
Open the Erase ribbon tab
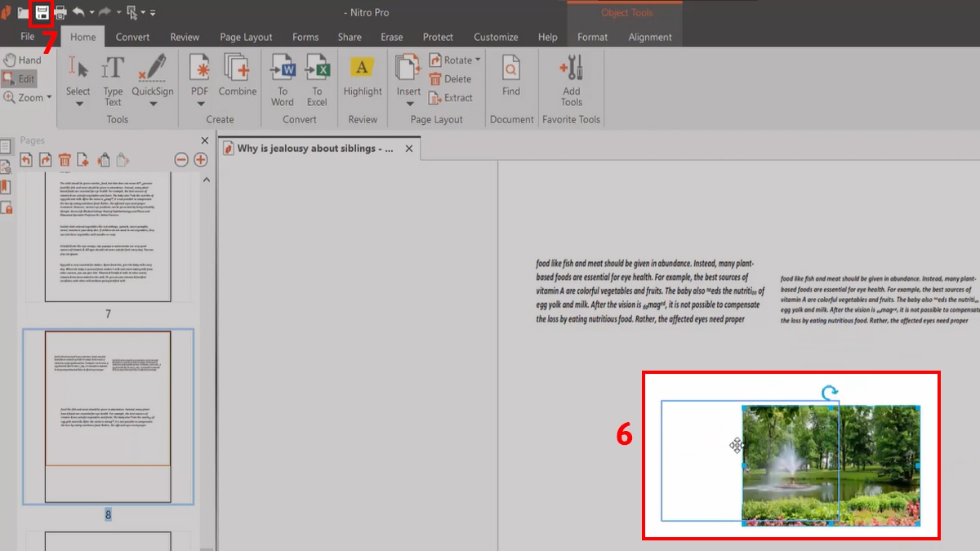tap(392, 37)
